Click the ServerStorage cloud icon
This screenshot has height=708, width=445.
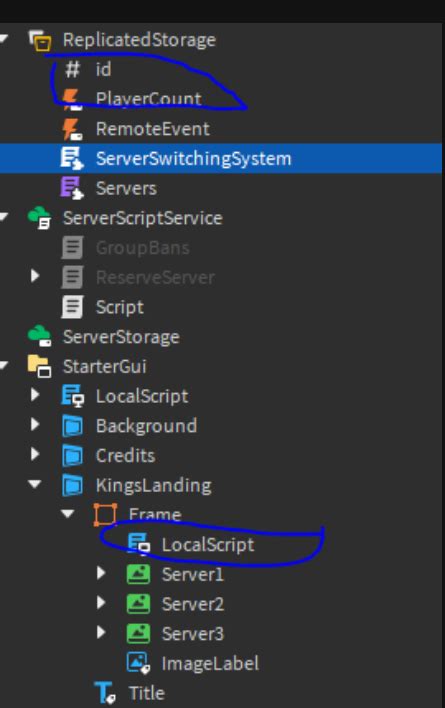tap(40, 336)
